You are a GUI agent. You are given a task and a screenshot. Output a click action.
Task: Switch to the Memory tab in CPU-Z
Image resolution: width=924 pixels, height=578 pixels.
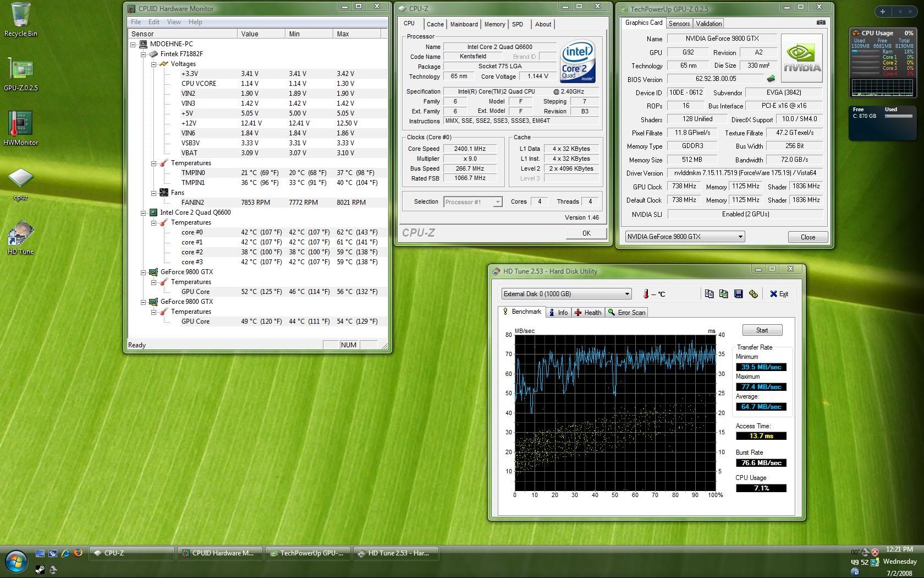(494, 24)
